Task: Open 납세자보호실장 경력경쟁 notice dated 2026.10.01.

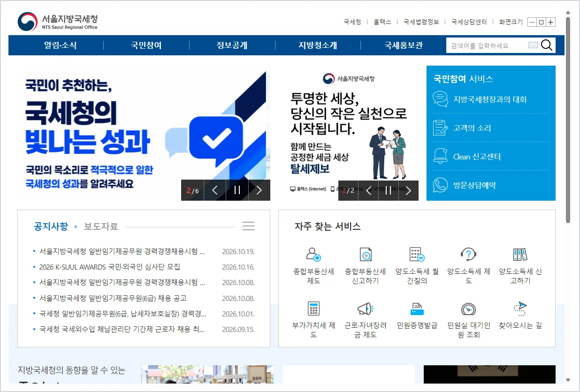Action: 123,314
